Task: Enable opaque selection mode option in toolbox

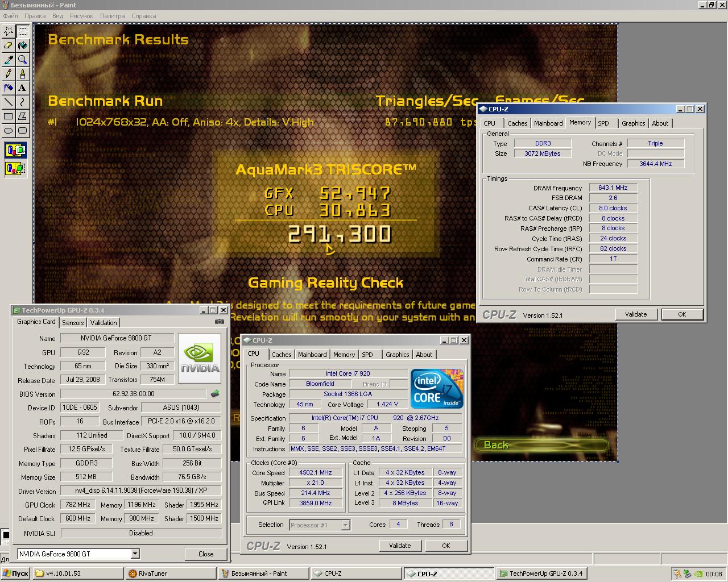Action: [15, 151]
